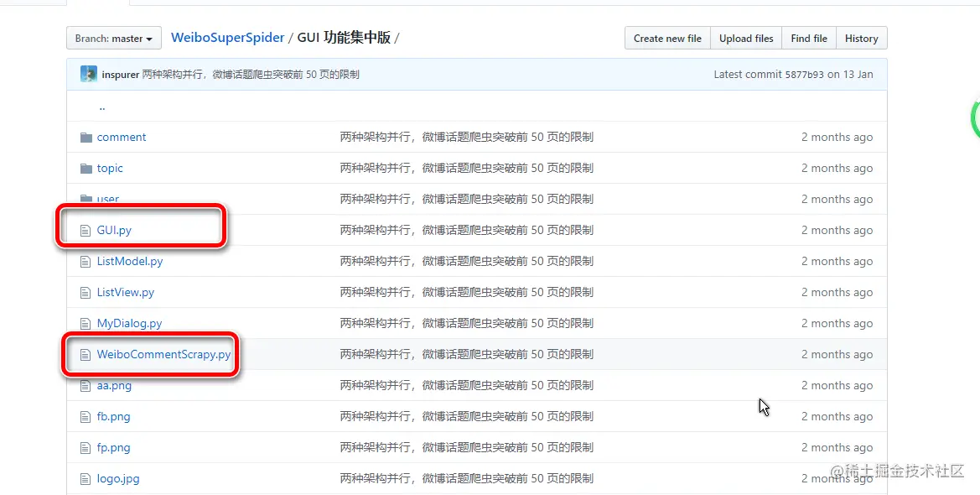980x495 pixels.
Task: Click the file icon beside logo.jpg
Action: 86,479
